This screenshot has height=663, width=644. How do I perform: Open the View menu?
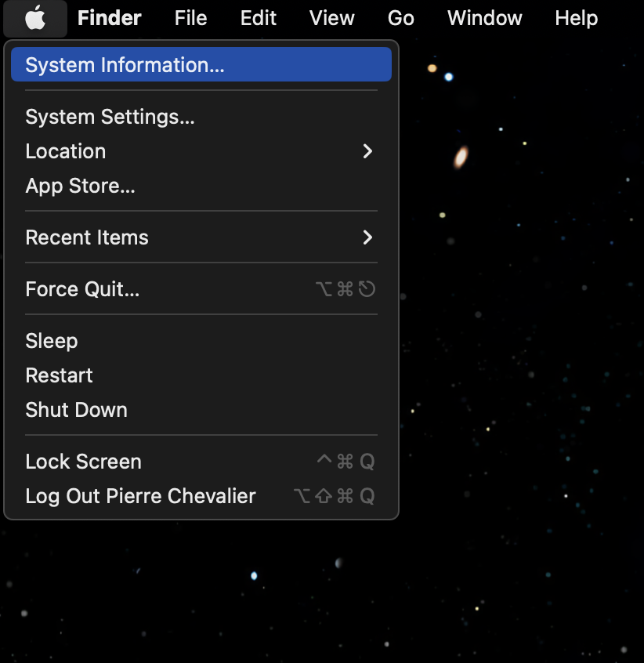(x=331, y=18)
